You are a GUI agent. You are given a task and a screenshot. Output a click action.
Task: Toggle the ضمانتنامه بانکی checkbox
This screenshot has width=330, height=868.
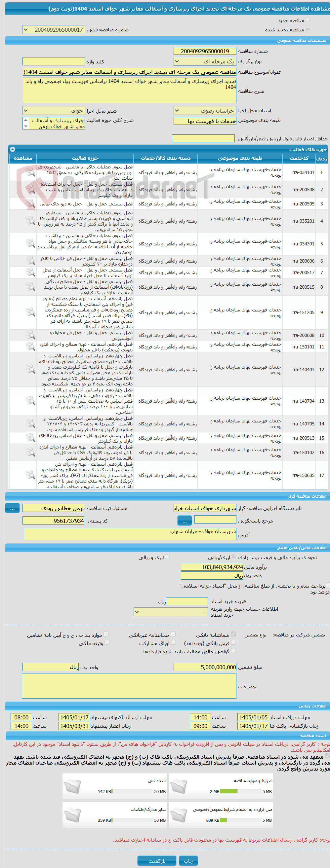coord(233,634)
